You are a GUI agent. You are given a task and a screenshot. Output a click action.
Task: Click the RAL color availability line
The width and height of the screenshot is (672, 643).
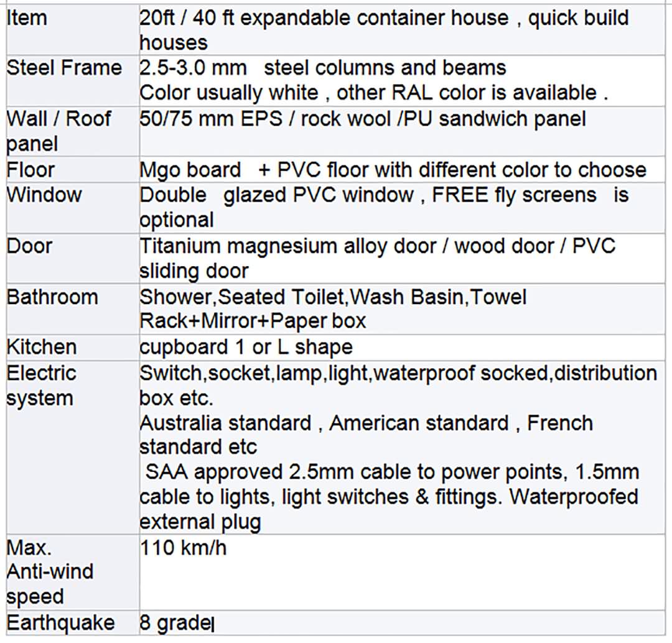tap(373, 93)
